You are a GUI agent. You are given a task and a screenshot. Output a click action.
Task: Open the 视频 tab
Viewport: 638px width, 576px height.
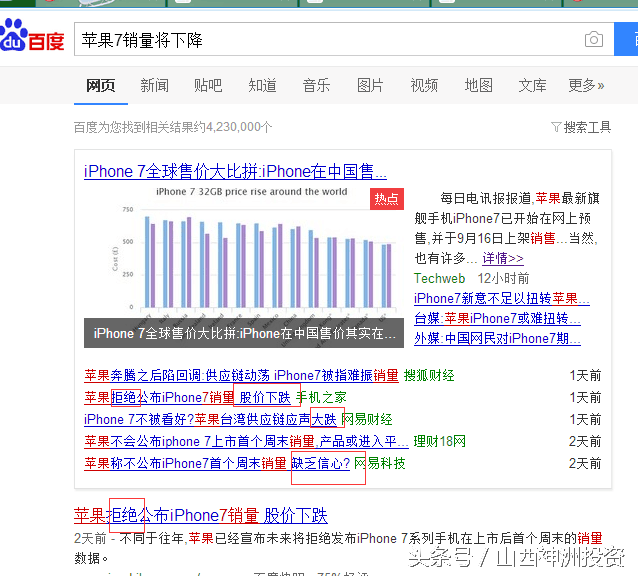pos(424,85)
